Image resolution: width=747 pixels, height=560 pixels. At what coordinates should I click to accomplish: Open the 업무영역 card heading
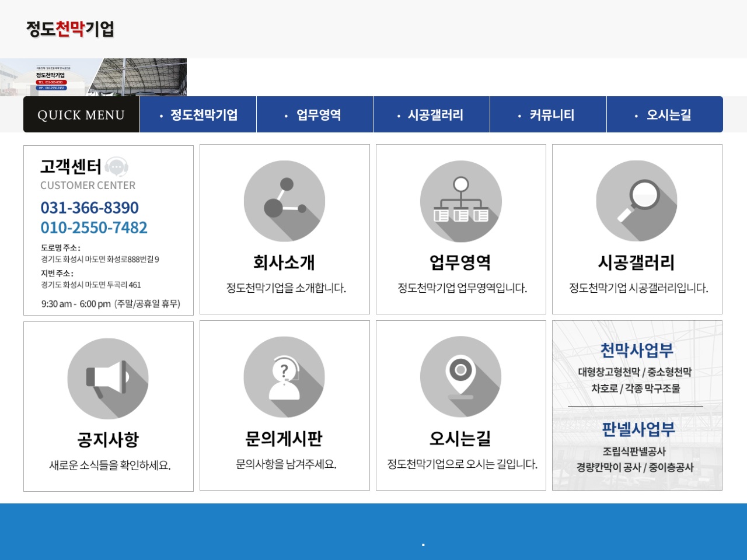click(460, 262)
